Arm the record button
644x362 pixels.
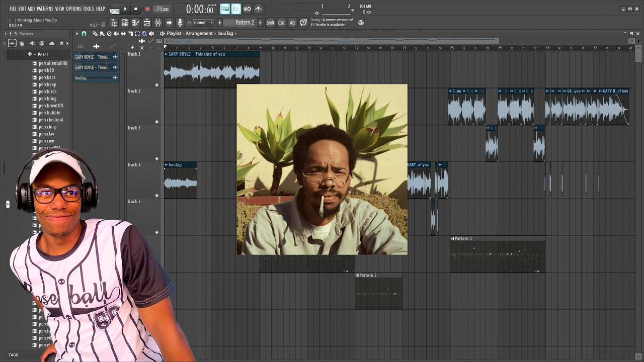[147, 9]
